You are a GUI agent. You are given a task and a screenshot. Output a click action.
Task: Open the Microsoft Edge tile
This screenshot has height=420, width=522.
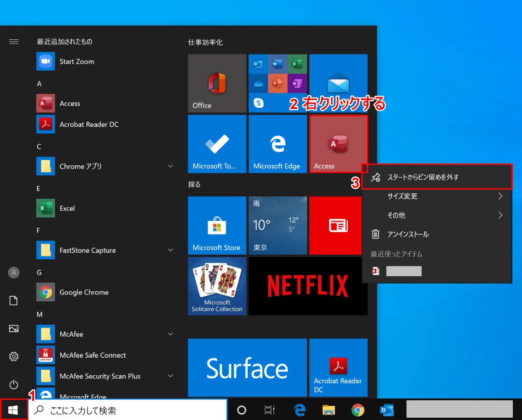click(278, 144)
